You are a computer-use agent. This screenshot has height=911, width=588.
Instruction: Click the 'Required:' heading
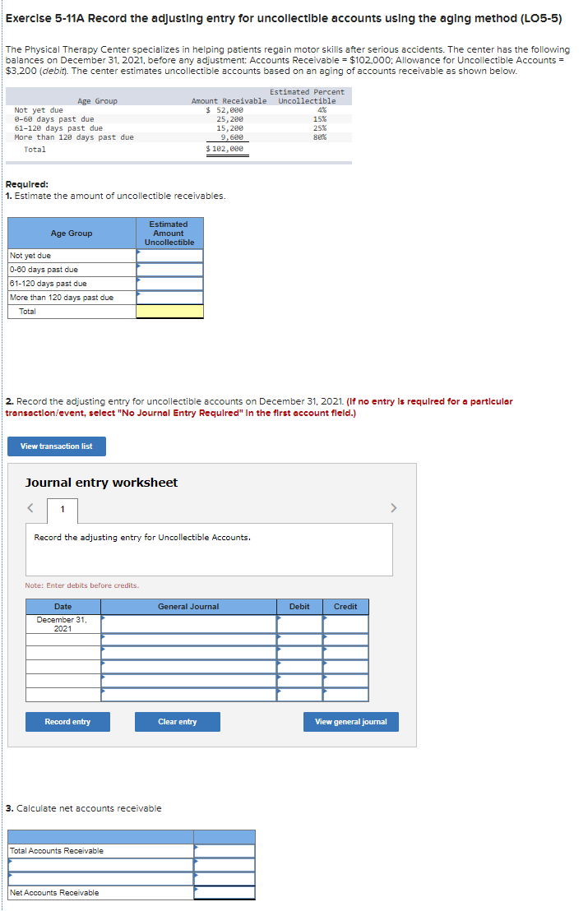coord(26,184)
